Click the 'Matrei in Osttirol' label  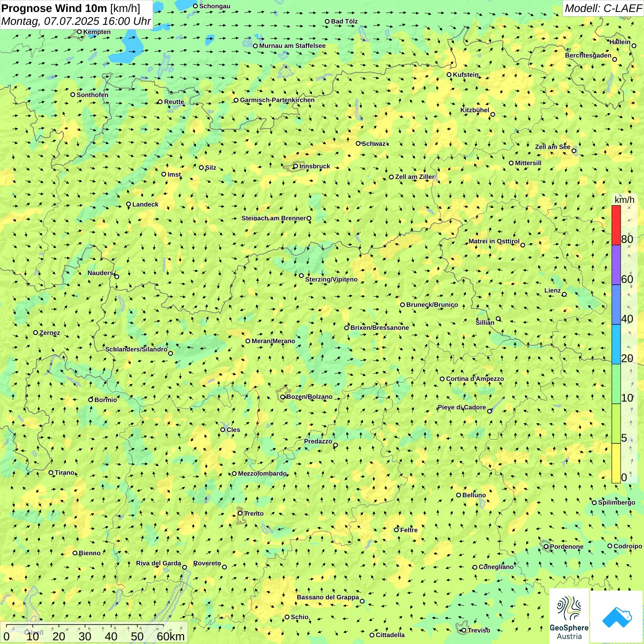[x=494, y=241]
